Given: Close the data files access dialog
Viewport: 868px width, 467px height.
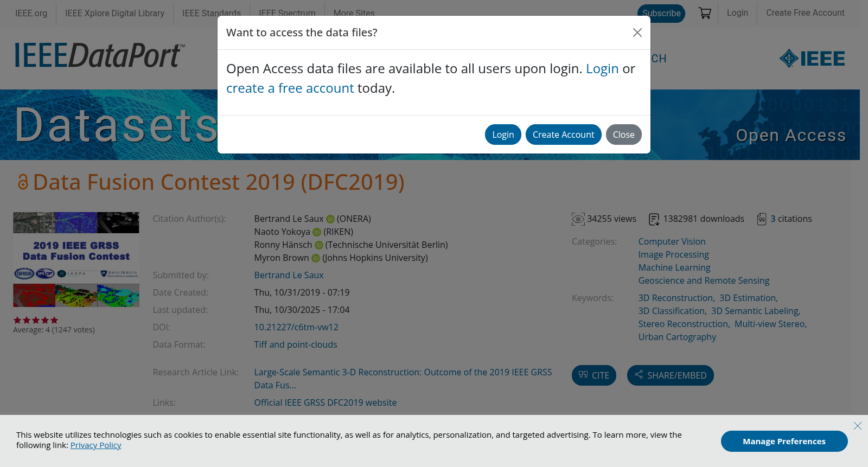Looking at the screenshot, I should (637, 33).
